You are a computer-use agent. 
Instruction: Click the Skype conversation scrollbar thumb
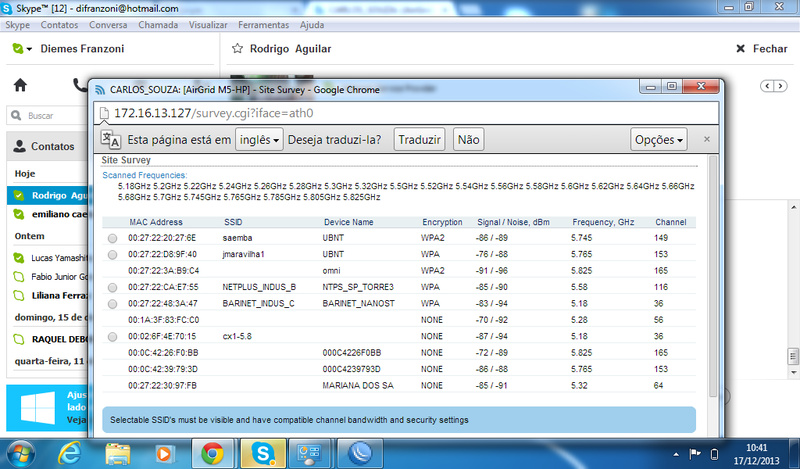coord(793,356)
